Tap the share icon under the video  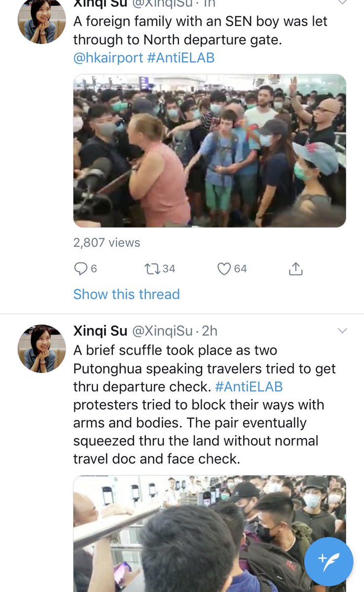[295, 268]
